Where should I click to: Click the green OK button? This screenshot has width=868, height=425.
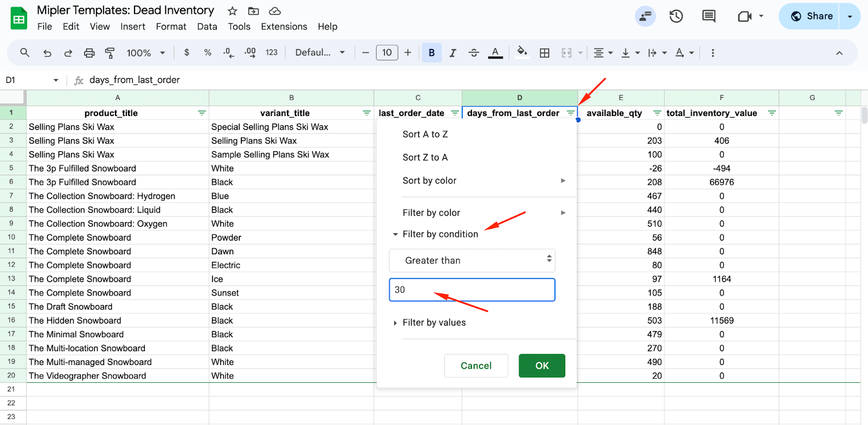pyautogui.click(x=541, y=365)
